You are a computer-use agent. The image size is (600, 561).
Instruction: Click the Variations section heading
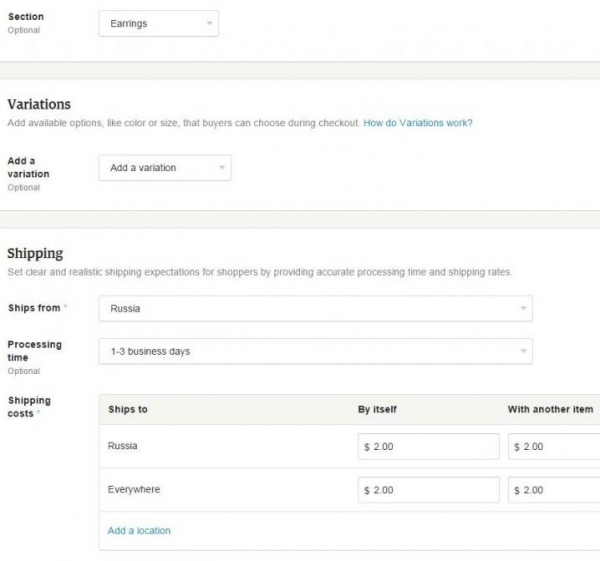pos(39,104)
